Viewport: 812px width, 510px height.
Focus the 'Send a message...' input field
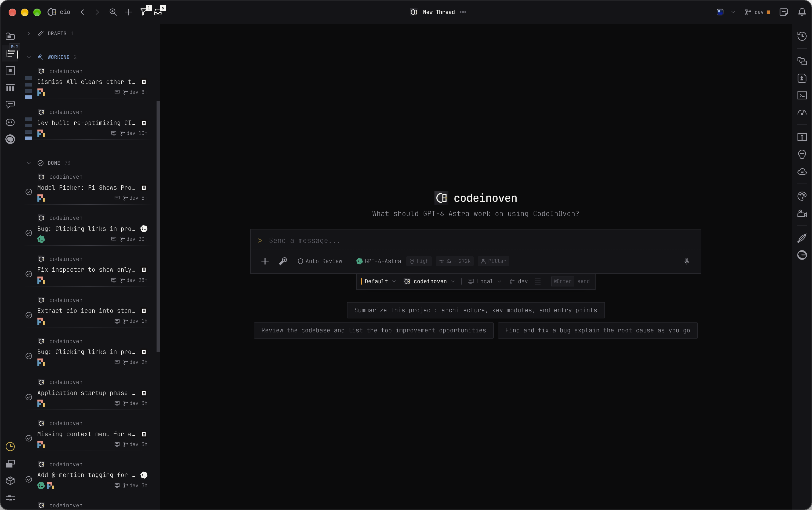[x=476, y=240]
